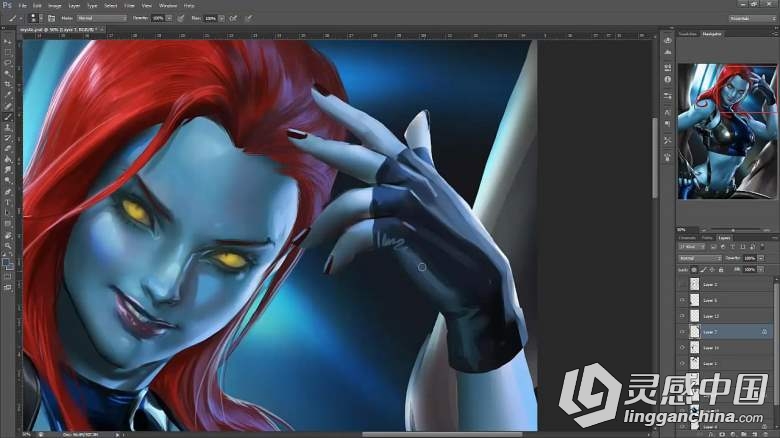Toggle visibility of Layer 6
The image size is (780, 438).
682,300
